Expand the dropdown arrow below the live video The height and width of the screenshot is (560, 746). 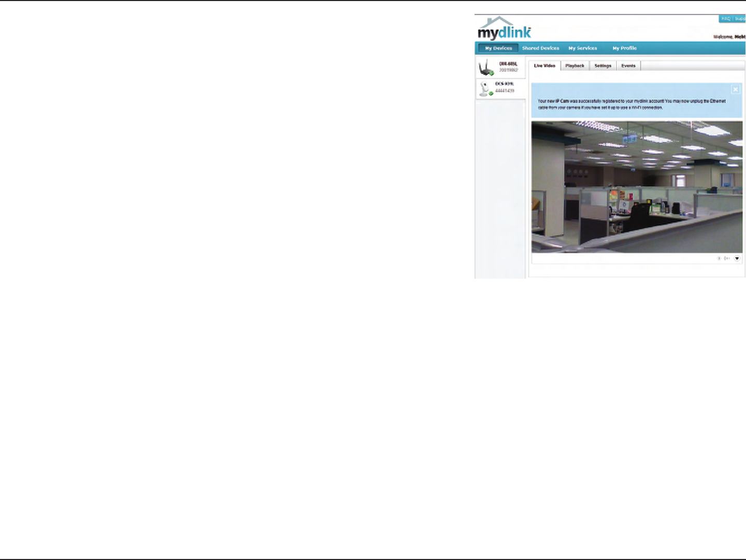[x=737, y=258]
